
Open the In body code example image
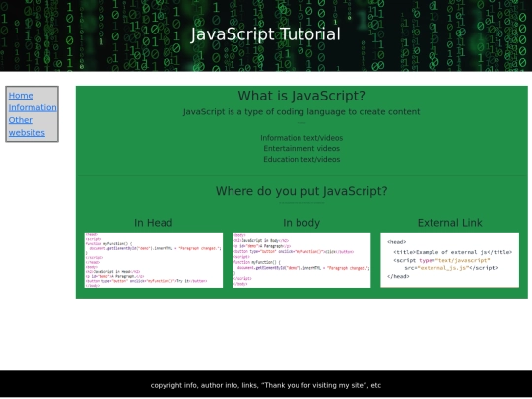pos(301,260)
